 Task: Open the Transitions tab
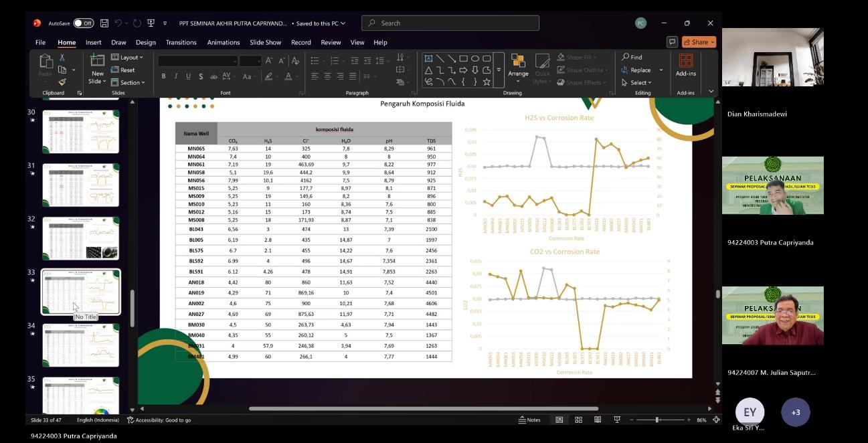coord(181,42)
